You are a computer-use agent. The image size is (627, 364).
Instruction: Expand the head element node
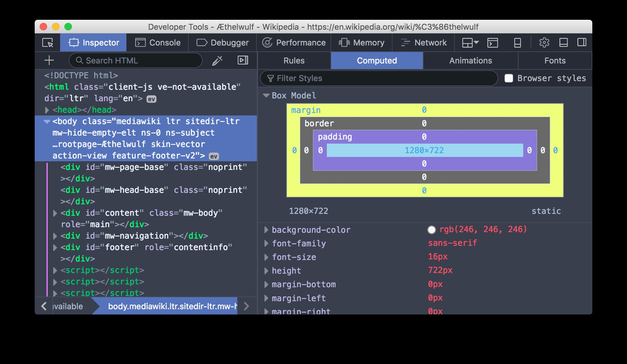pyautogui.click(x=47, y=110)
